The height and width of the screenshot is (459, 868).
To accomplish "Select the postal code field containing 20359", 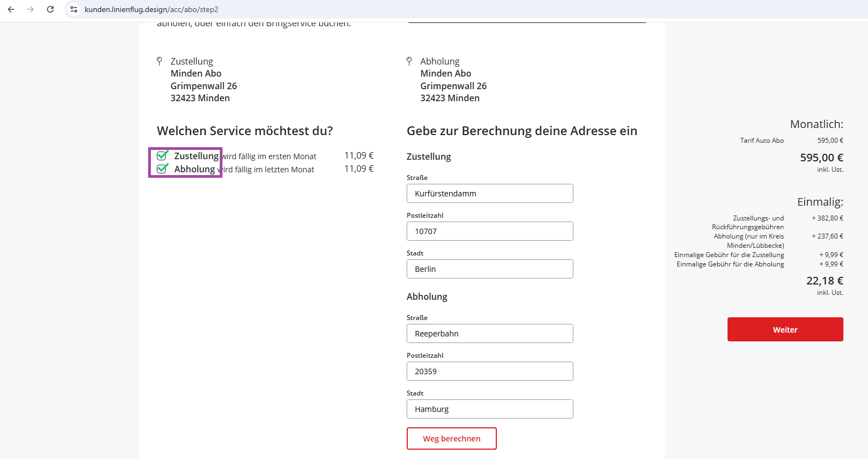I will point(489,371).
